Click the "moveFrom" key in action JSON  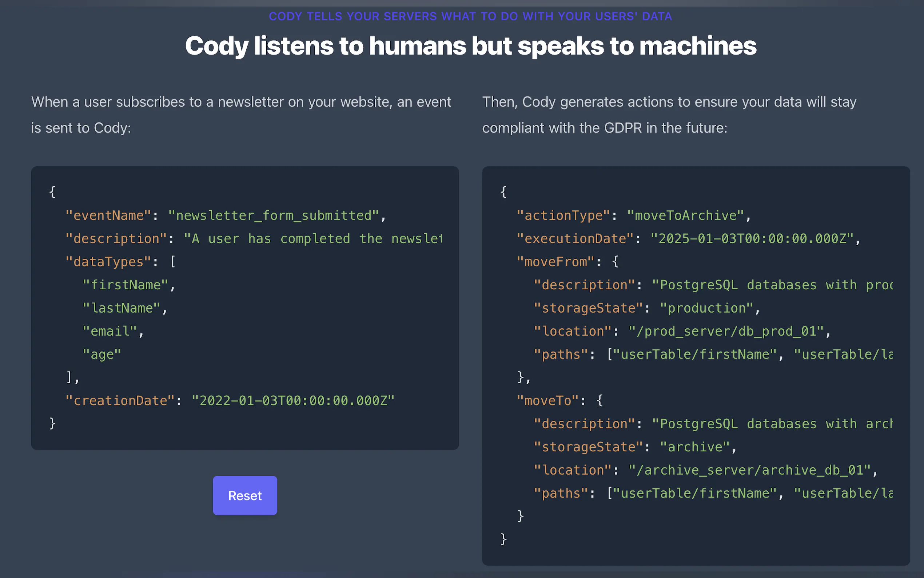click(x=555, y=262)
